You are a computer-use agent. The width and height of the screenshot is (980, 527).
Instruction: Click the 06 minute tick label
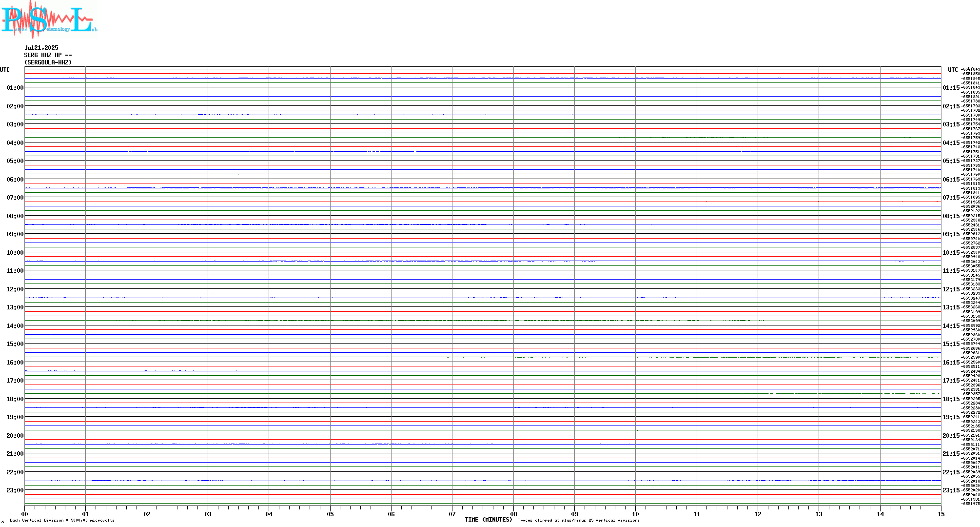(391, 514)
